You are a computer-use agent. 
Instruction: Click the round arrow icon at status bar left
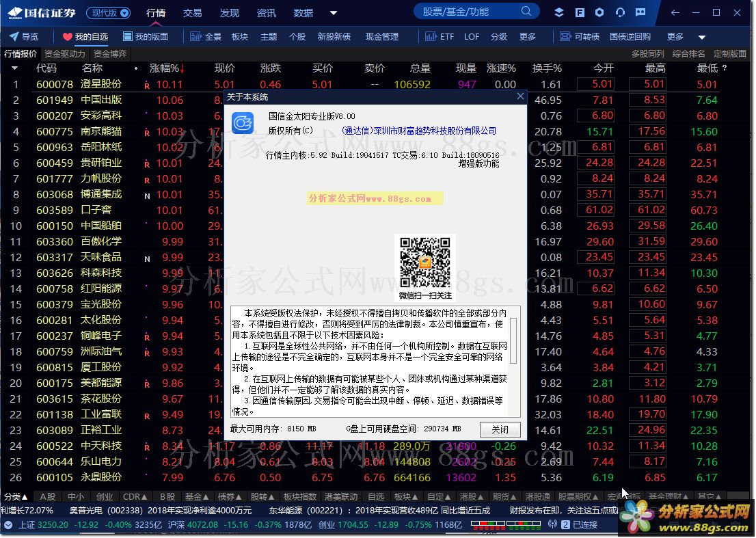8,525
